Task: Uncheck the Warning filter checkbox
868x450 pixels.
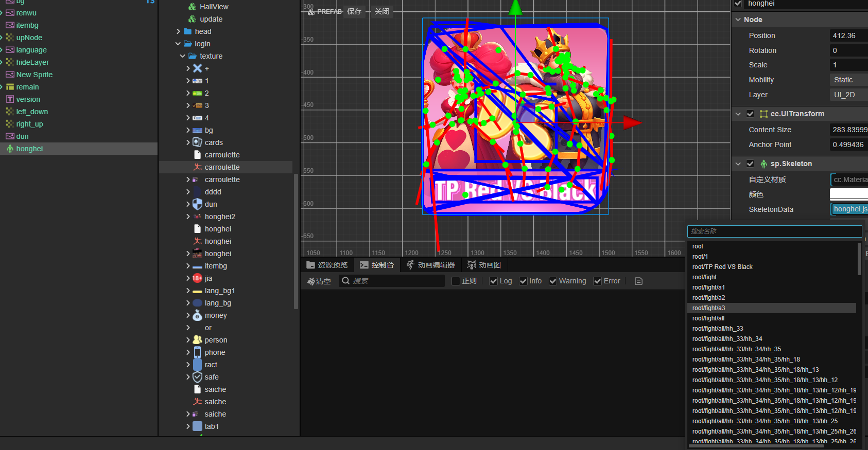Action: click(x=553, y=281)
